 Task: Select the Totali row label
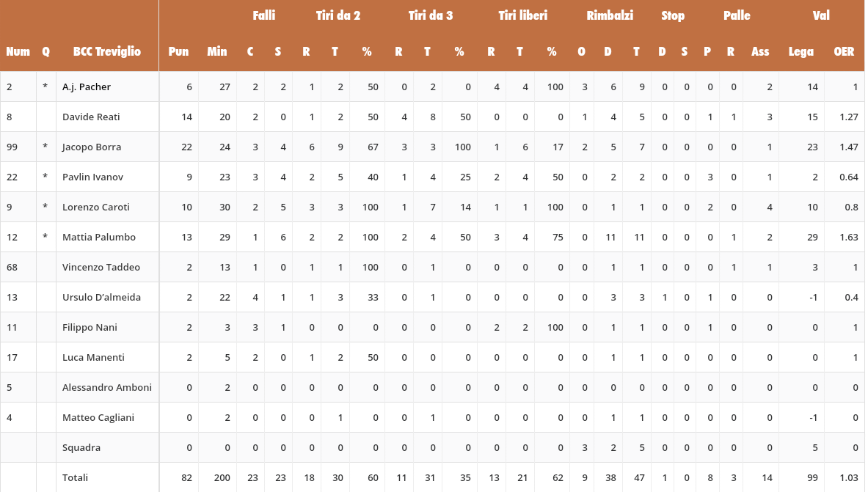[75, 477]
